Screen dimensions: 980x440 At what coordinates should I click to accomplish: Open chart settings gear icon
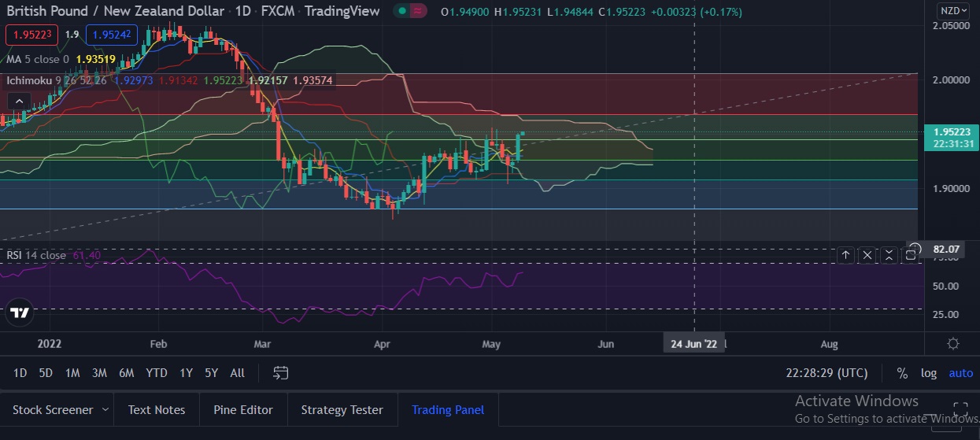953,343
